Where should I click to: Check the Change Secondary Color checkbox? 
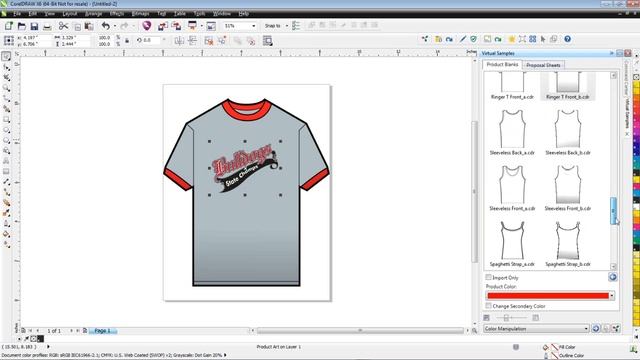(488, 306)
